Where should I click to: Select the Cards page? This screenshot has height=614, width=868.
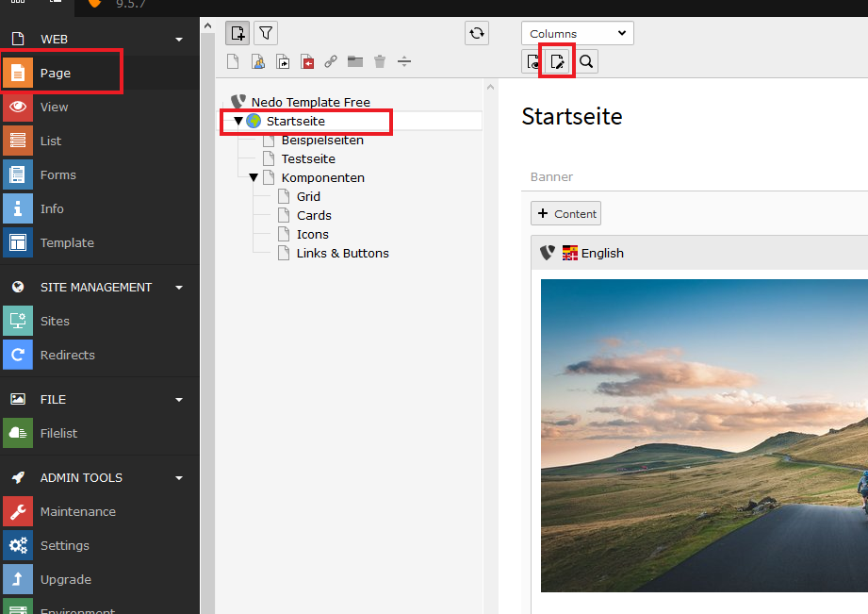point(314,216)
